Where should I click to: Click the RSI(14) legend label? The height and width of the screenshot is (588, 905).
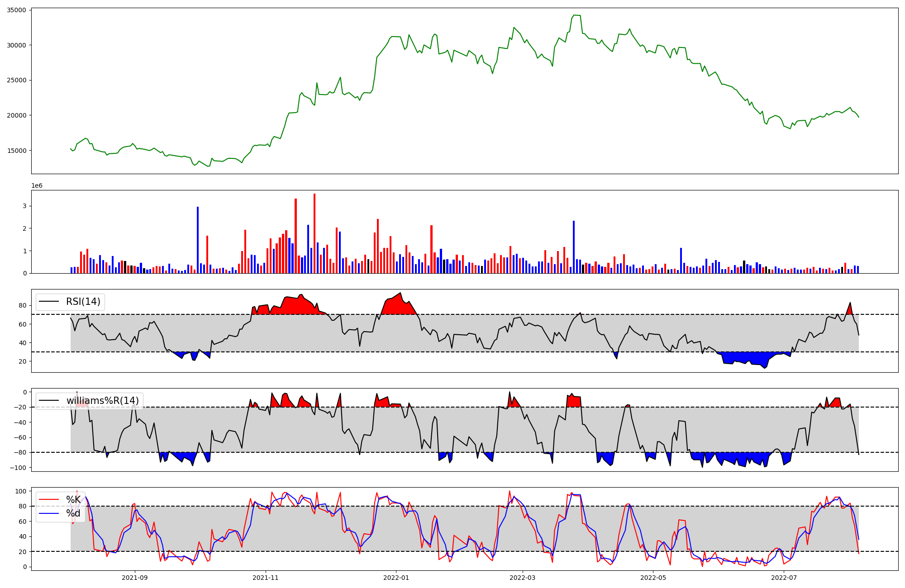coord(83,302)
